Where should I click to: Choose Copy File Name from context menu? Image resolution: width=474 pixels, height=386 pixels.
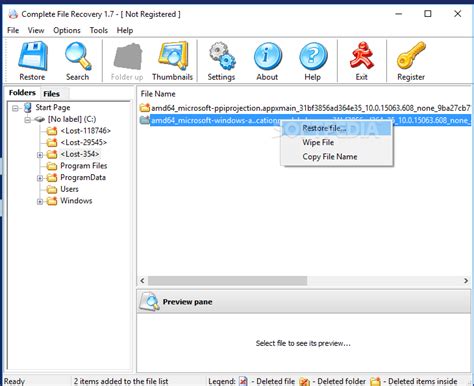pos(337,157)
